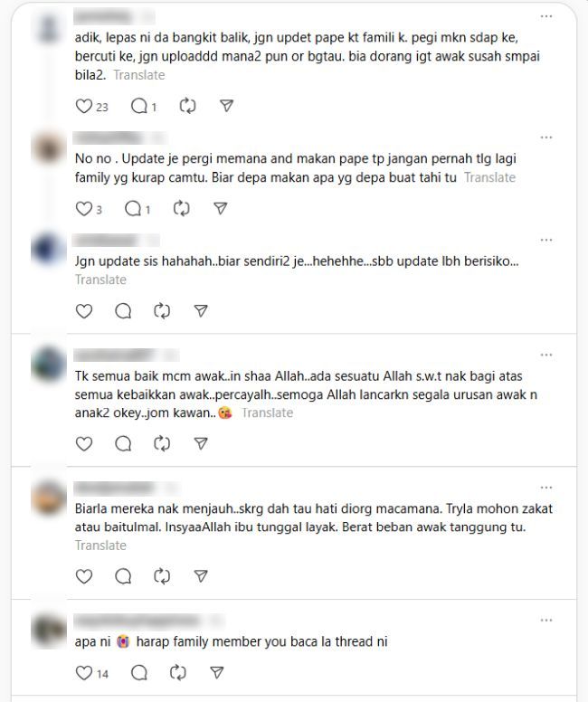Open the username of the "apa ni" commenter
Viewport: 588px width, 702px height.
137,621
